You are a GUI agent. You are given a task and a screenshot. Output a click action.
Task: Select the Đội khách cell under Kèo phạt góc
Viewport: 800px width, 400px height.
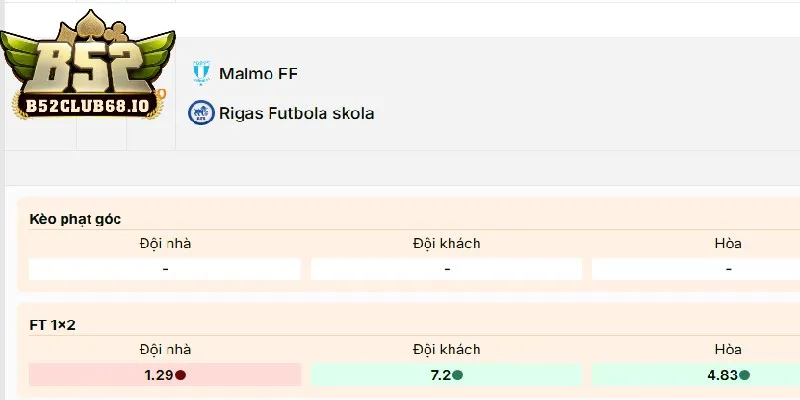(446, 269)
